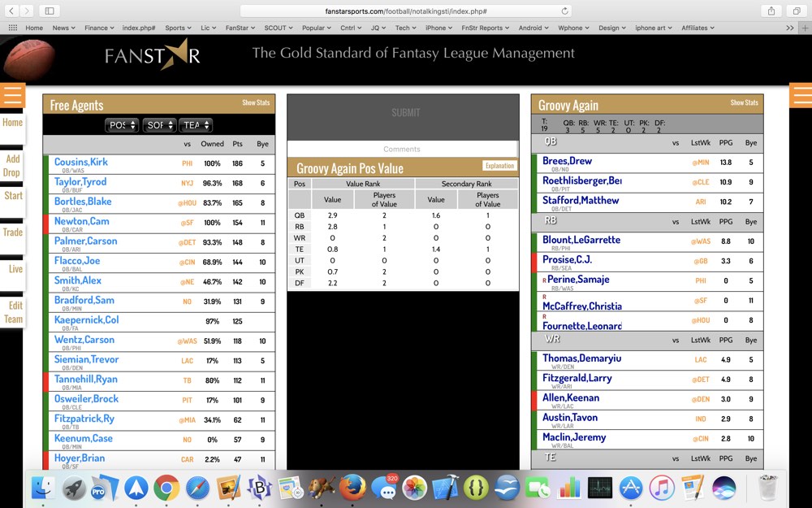
Task: Click QB Value cell 2.9
Action: pos(332,215)
